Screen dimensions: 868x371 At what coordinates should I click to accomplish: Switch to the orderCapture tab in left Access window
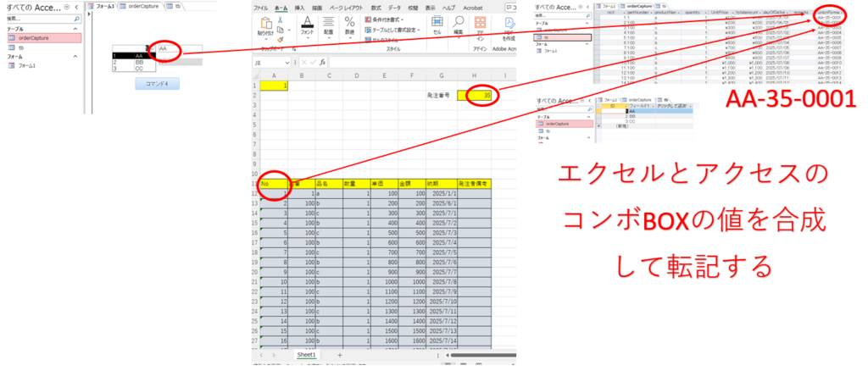coord(139,6)
